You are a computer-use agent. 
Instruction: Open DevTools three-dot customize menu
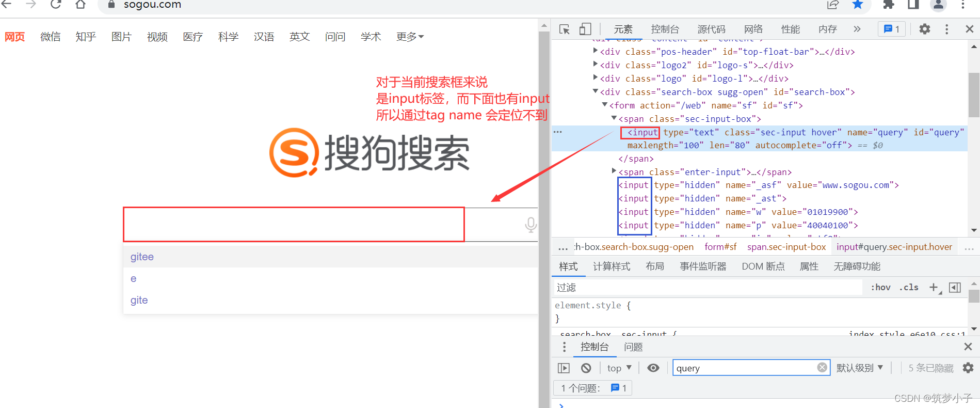[946, 29]
